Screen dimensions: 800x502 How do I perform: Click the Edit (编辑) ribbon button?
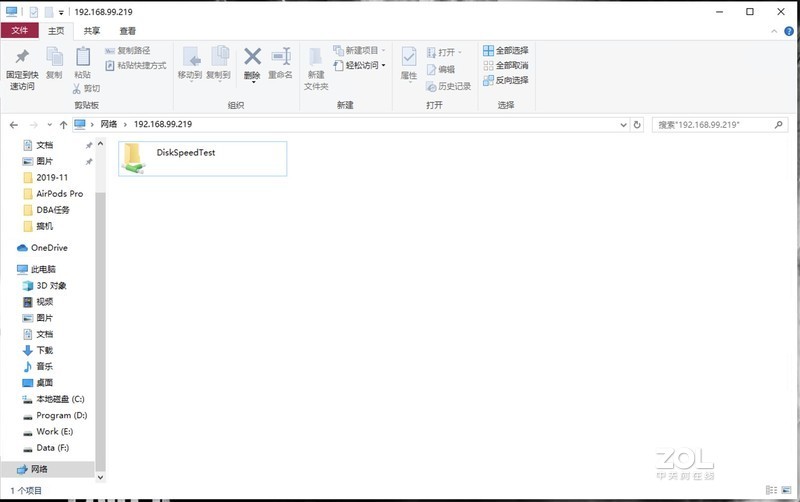pos(441,69)
